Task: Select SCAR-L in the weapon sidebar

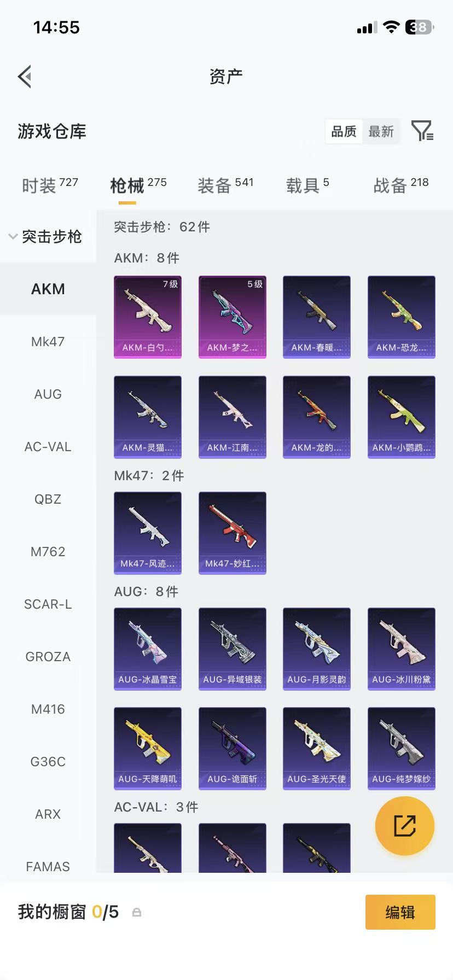Action: point(48,604)
